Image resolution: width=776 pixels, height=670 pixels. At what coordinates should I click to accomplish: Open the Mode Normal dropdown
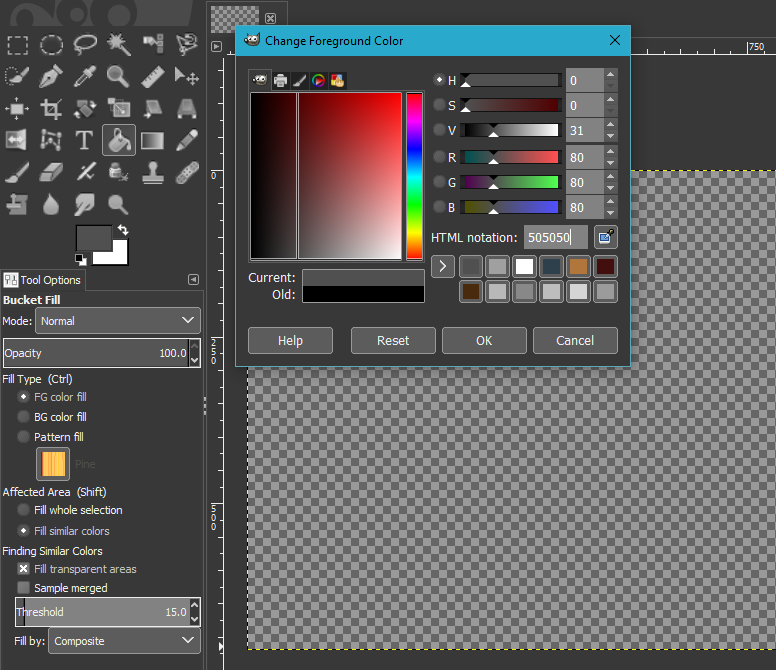point(118,321)
